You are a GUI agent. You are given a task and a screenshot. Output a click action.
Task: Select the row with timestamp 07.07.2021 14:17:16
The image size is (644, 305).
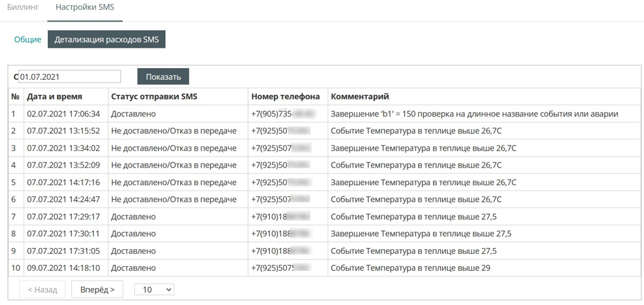(64, 183)
